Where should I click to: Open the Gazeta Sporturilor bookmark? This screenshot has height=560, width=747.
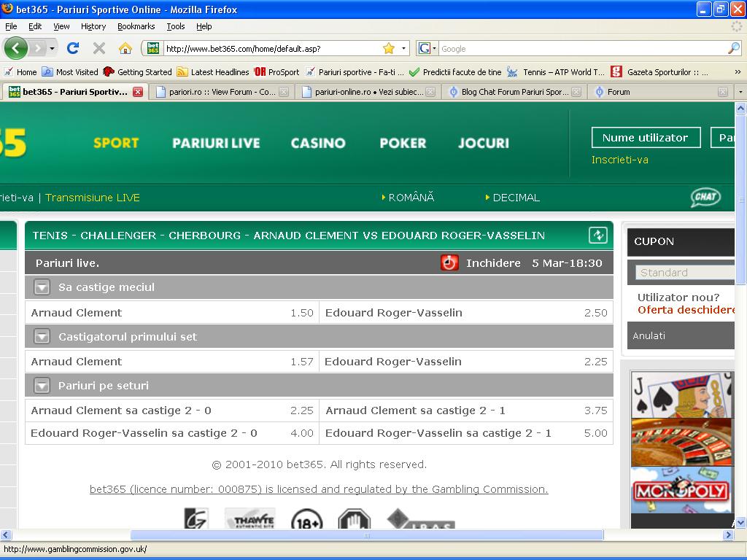pyautogui.click(x=659, y=72)
